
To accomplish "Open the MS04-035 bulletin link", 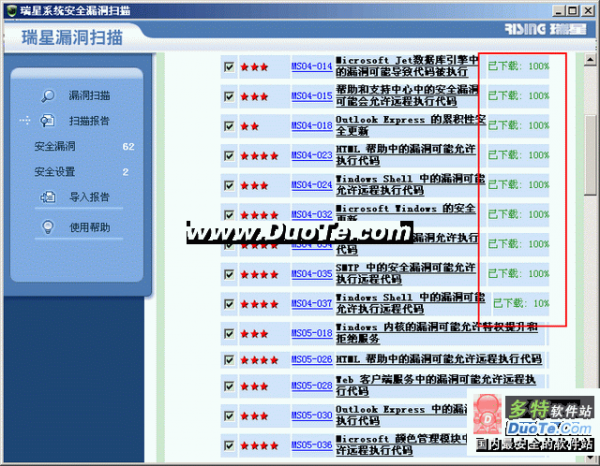I will point(312,274).
